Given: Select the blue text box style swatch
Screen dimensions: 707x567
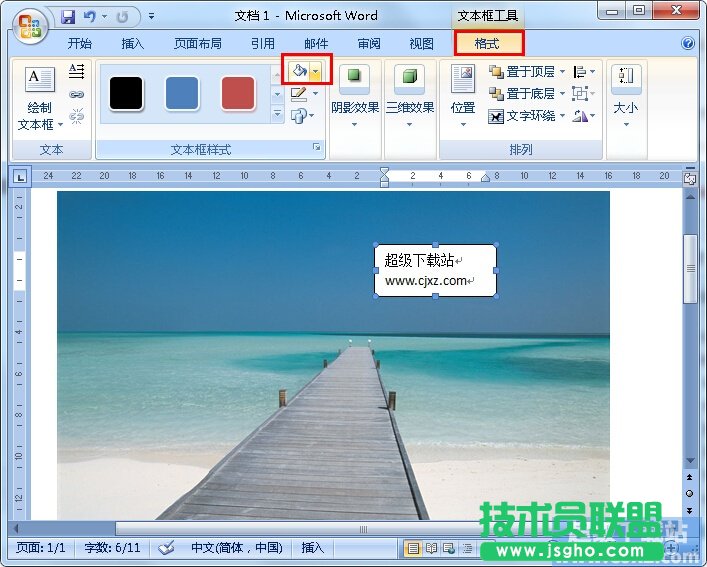Looking at the screenshot, I should click(182, 93).
